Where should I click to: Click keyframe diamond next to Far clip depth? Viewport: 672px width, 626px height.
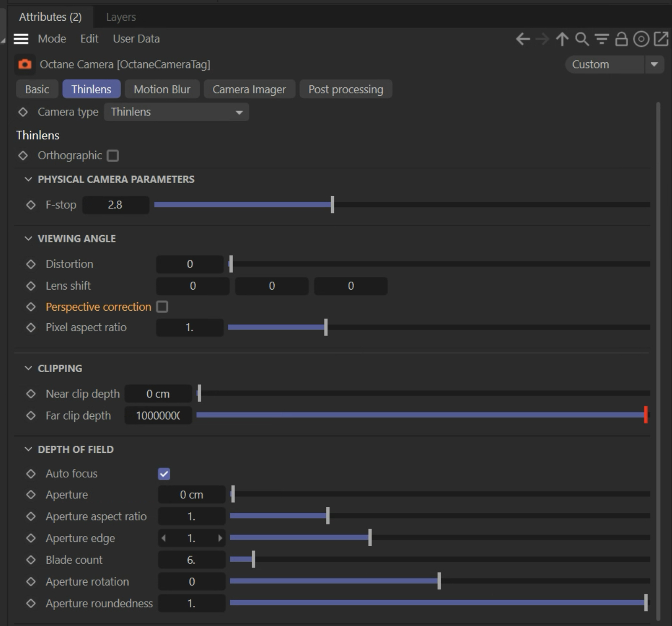[31, 416]
